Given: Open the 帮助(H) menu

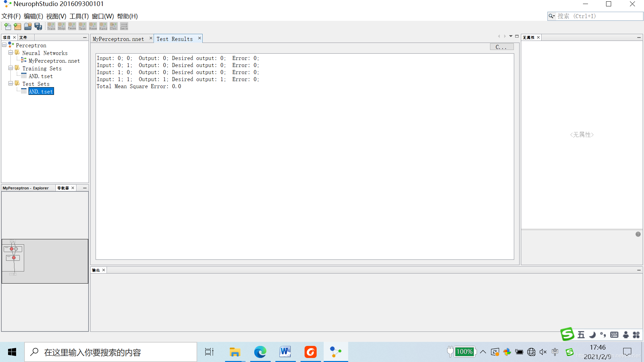Looking at the screenshot, I should [x=127, y=16].
